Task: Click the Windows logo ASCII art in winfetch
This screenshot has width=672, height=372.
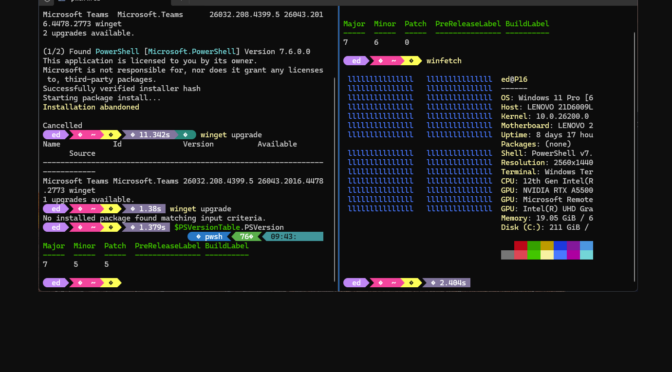Action: 420,144
